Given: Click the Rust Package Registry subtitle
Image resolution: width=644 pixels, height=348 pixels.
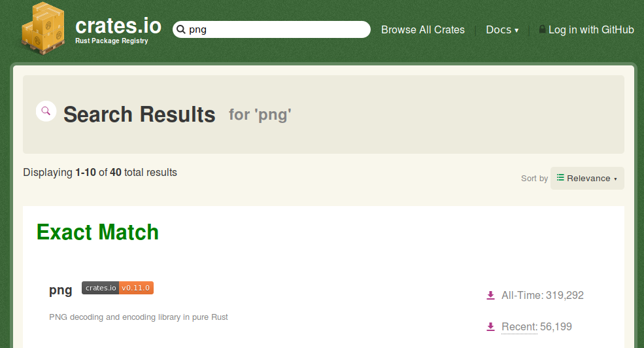Looking at the screenshot, I should coord(111,41).
